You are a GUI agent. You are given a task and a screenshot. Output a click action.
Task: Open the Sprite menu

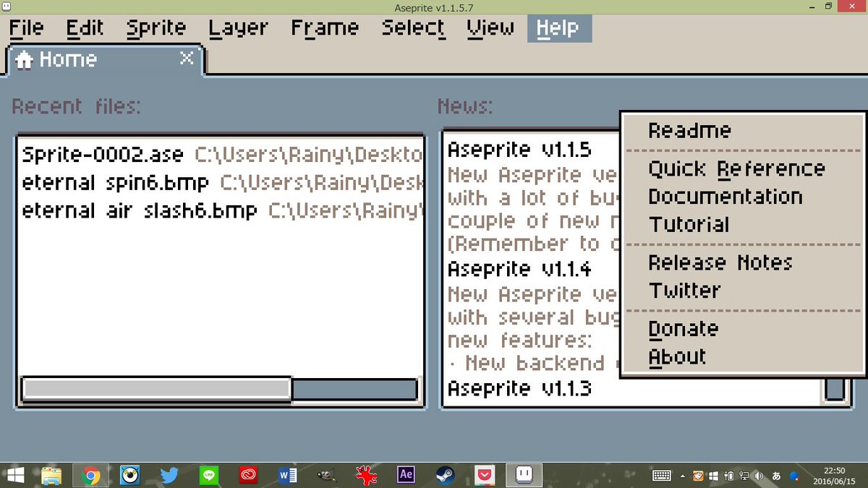pos(156,28)
